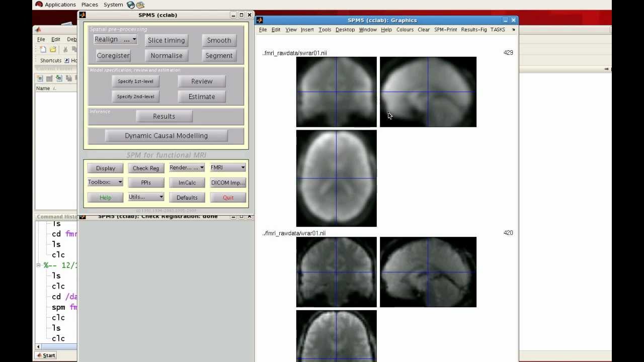Open View menu in Graphics window
The width and height of the screenshot is (644, 362).
[x=291, y=30]
